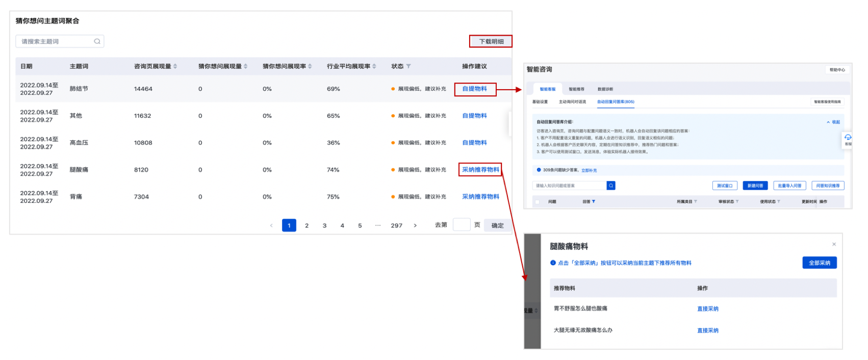
Task: Go to next page with right arrow
Action: [415, 225]
